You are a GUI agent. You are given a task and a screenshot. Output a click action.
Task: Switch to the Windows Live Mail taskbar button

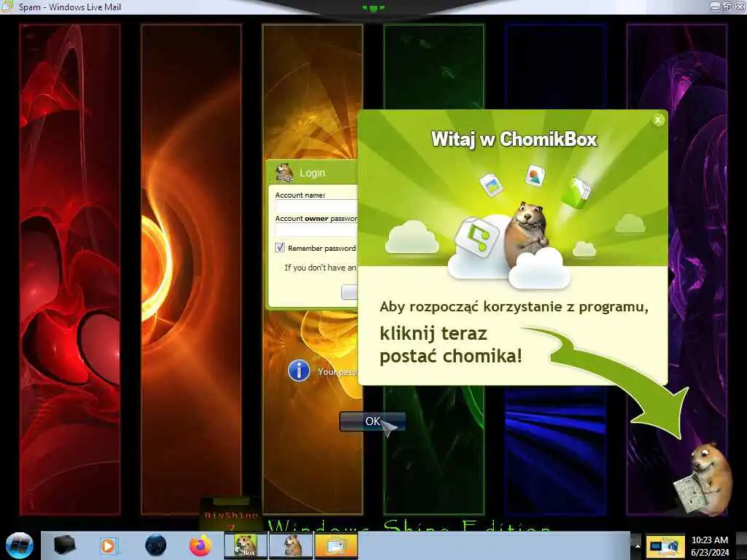point(336,545)
